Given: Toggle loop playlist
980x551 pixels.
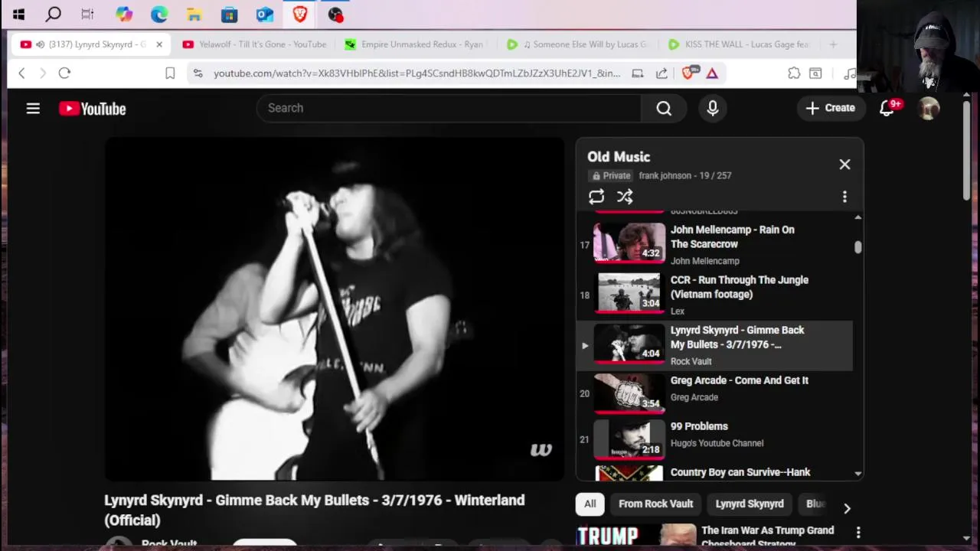Looking at the screenshot, I should pos(596,197).
